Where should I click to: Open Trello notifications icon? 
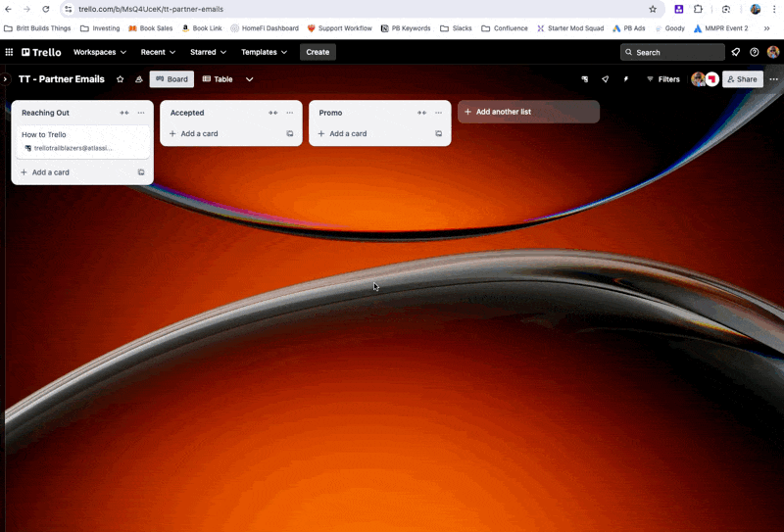736,52
